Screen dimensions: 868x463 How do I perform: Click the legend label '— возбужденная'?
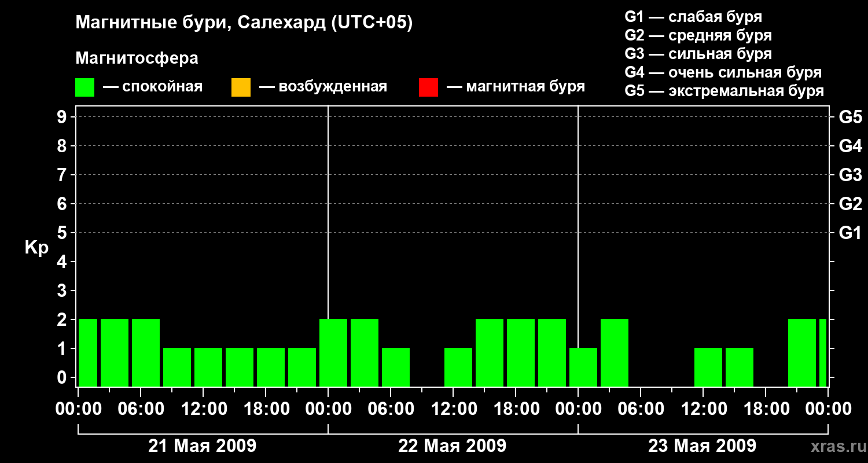coord(323,87)
